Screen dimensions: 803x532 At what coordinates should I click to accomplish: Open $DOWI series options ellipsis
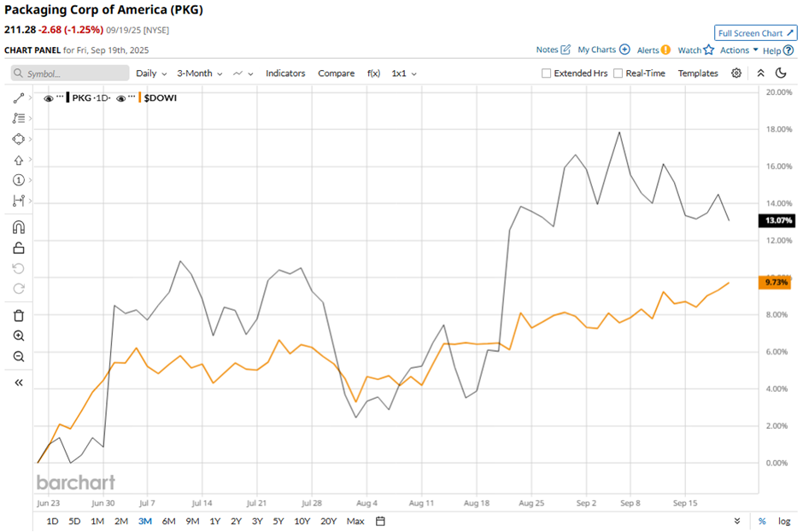click(132, 97)
